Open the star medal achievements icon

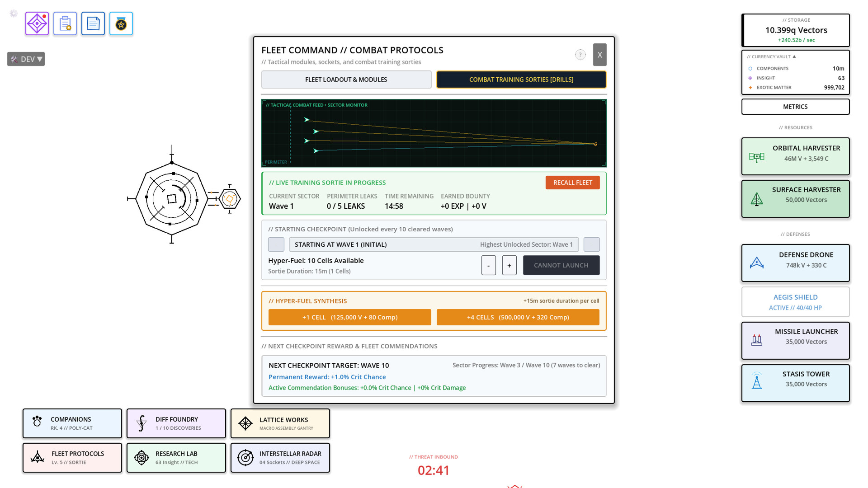coord(121,23)
